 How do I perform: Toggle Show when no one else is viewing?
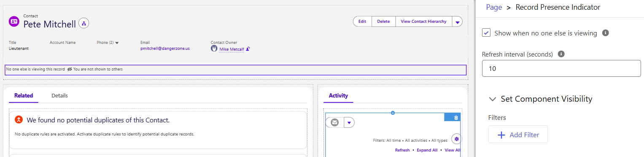pyautogui.click(x=486, y=33)
